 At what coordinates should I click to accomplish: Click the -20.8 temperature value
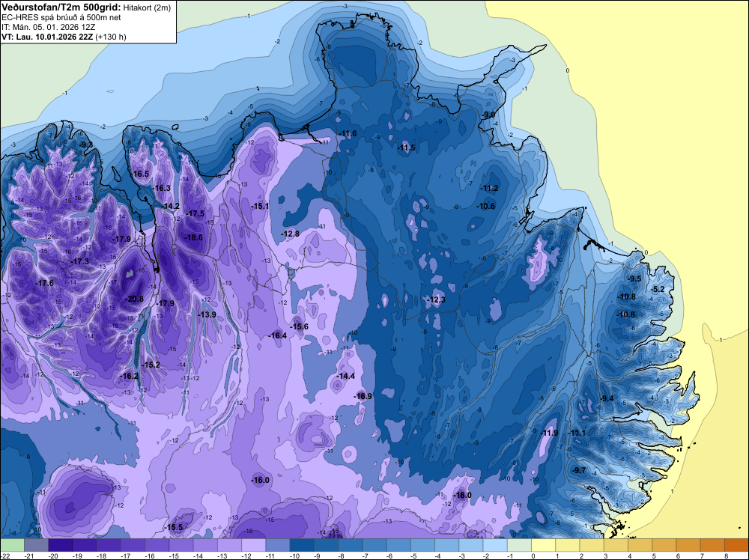[134, 299]
